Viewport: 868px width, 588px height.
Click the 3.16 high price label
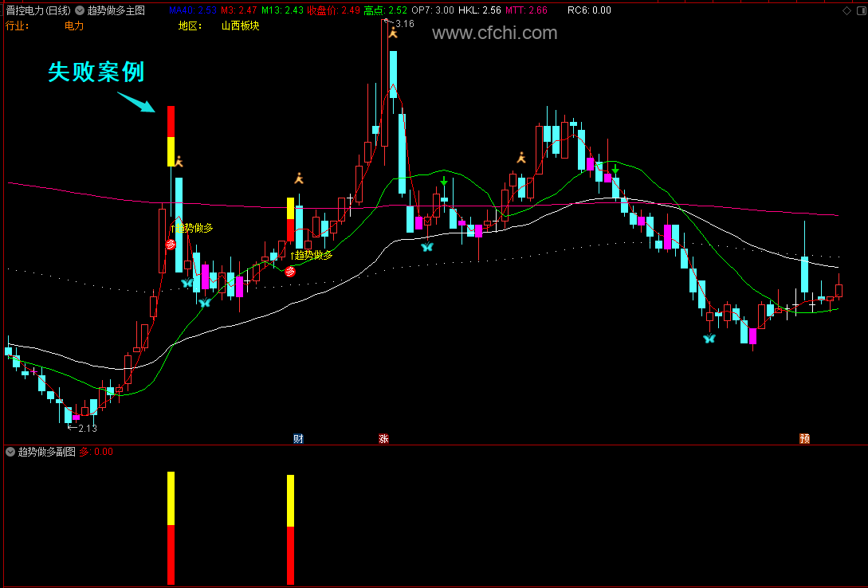(x=405, y=24)
